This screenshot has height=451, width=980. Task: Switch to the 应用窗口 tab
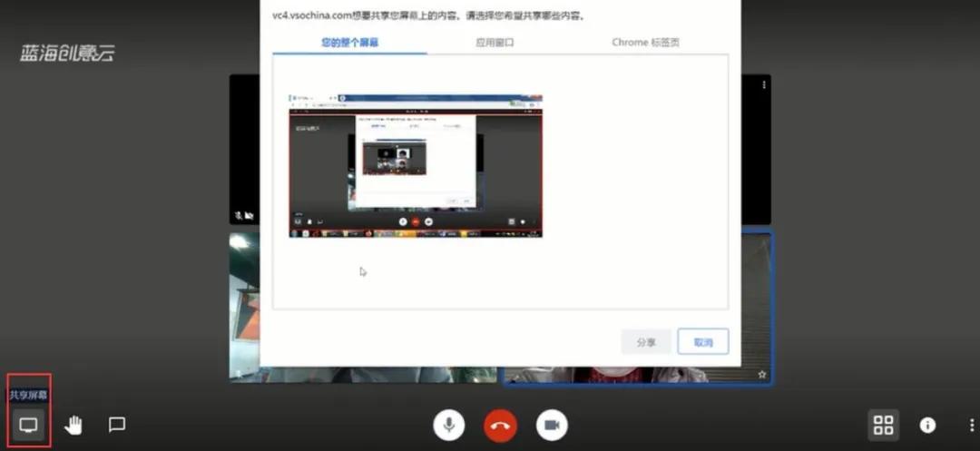tap(495, 43)
